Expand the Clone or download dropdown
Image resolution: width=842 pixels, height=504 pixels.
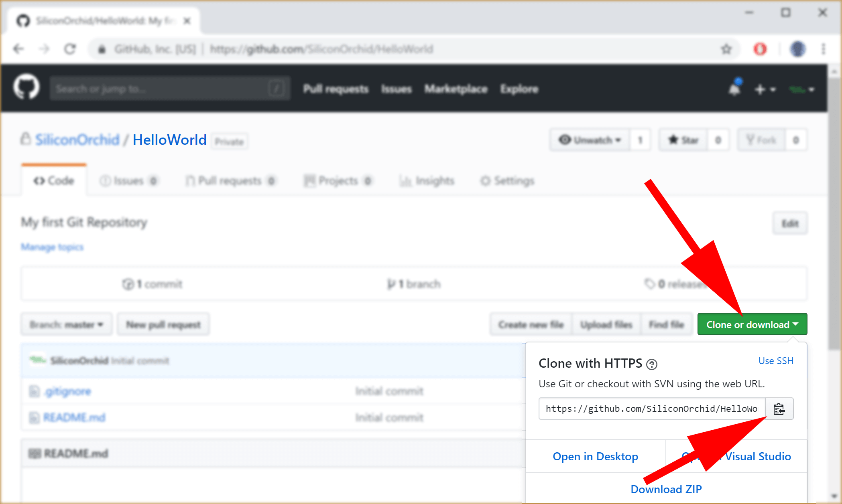point(751,325)
